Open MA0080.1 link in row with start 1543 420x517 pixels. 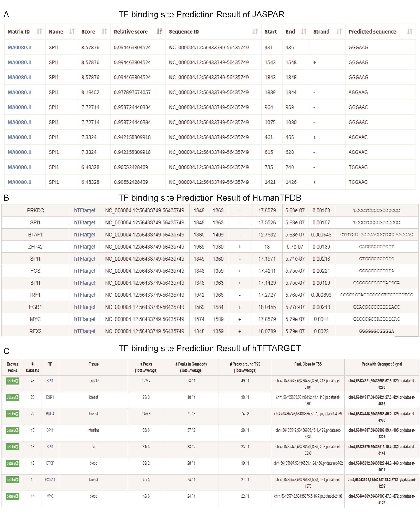[20, 62]
